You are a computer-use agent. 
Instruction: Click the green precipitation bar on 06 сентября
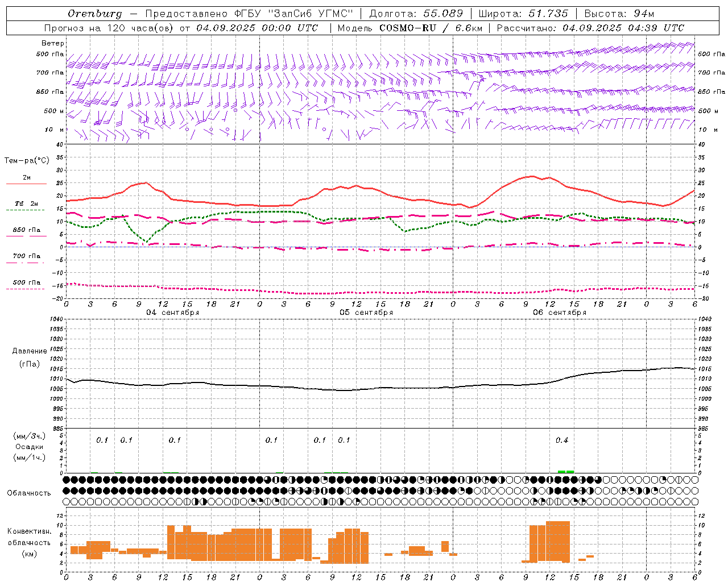tap(566, 472)
